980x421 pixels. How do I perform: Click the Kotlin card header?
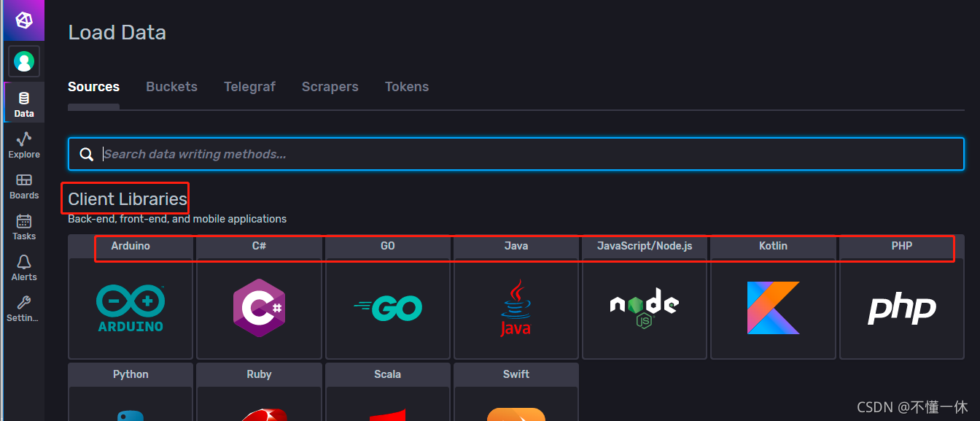coord(773,246)
